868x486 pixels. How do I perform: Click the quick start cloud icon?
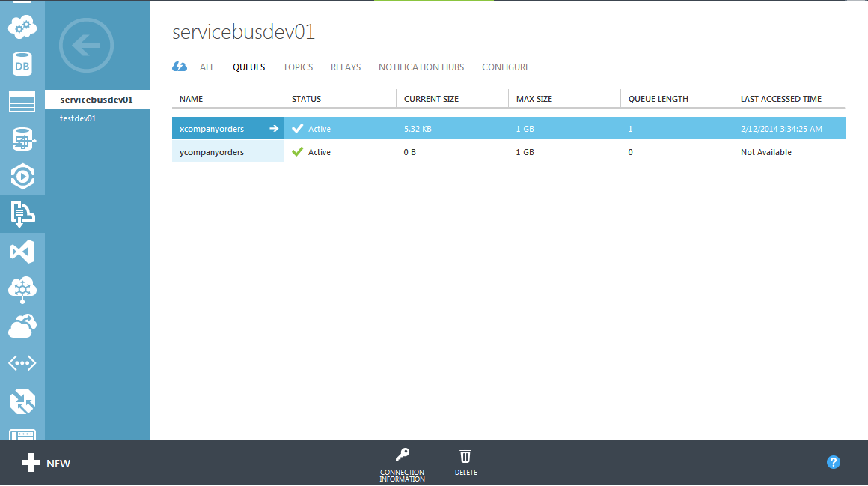pyautogui.click(x=180, y=67)
